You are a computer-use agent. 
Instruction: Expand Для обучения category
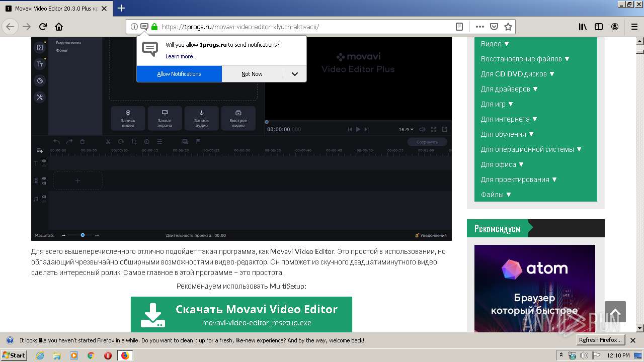pyautogui.click(x=507, y=134)
